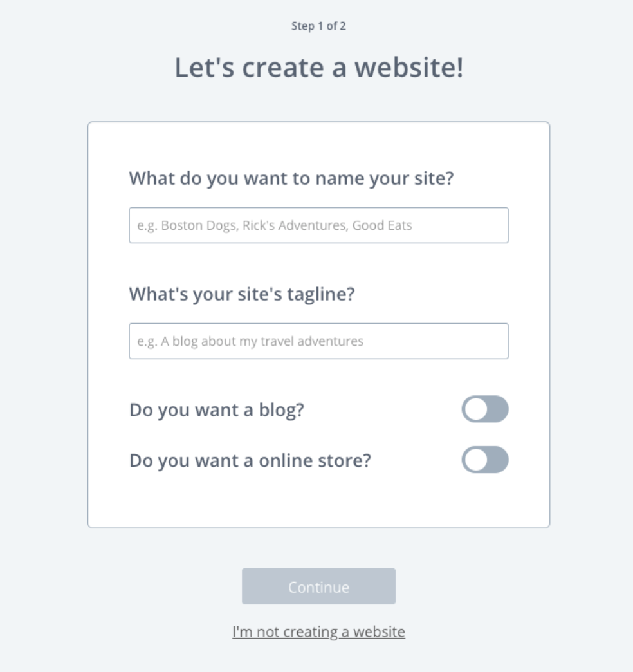Enable the 'Do you want a blog?' toggle

click(486, 408)
